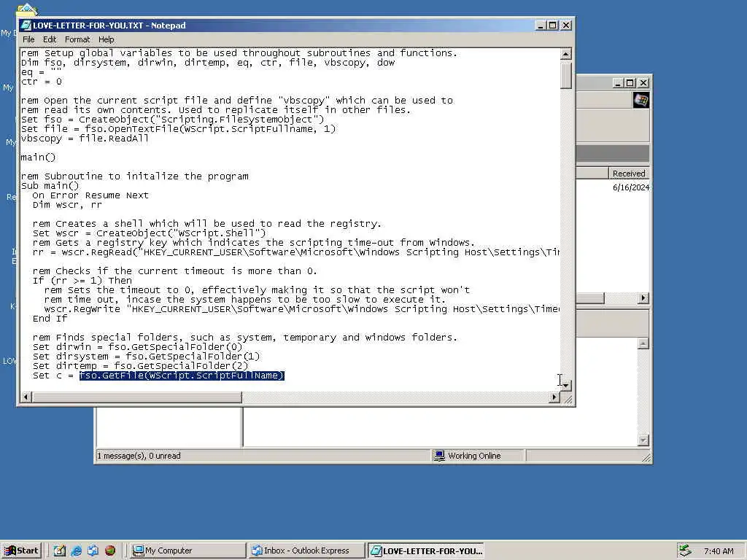Click the Notepad vertical scrollbar up arrow

pyautogui.click(x=565, y=54)
